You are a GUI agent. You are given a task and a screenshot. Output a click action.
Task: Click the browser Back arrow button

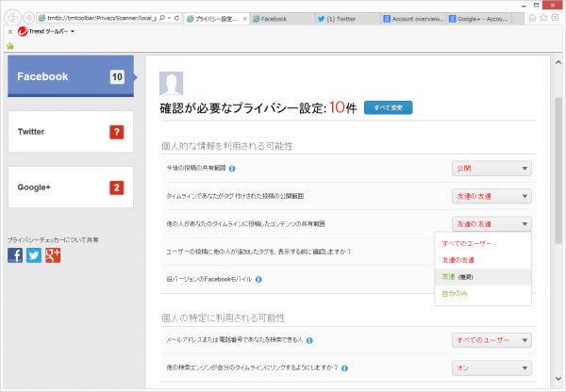point(12,18)
